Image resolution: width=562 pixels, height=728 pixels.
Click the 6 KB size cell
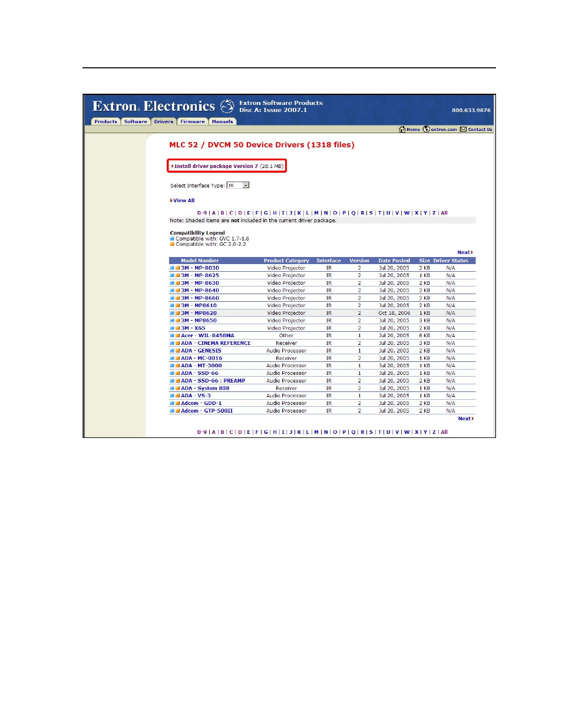[x=425, y=335]
